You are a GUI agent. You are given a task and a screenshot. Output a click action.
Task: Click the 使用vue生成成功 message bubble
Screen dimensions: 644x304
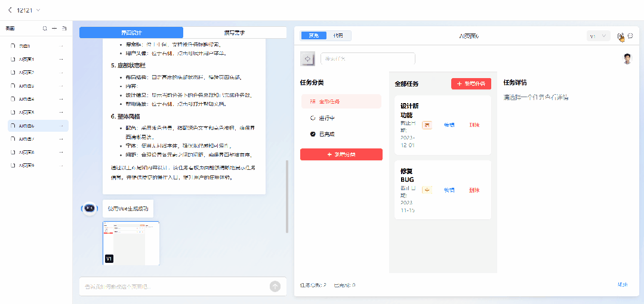[x=128, y=209]
